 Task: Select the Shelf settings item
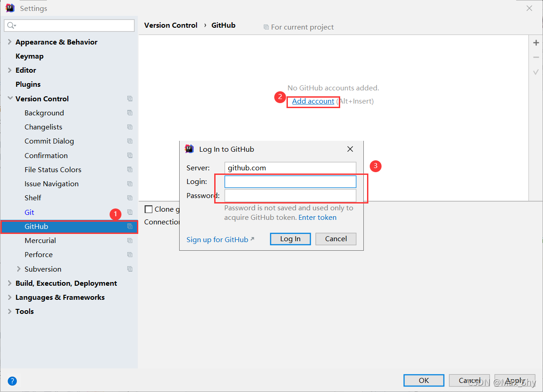(x=33, y=198)
